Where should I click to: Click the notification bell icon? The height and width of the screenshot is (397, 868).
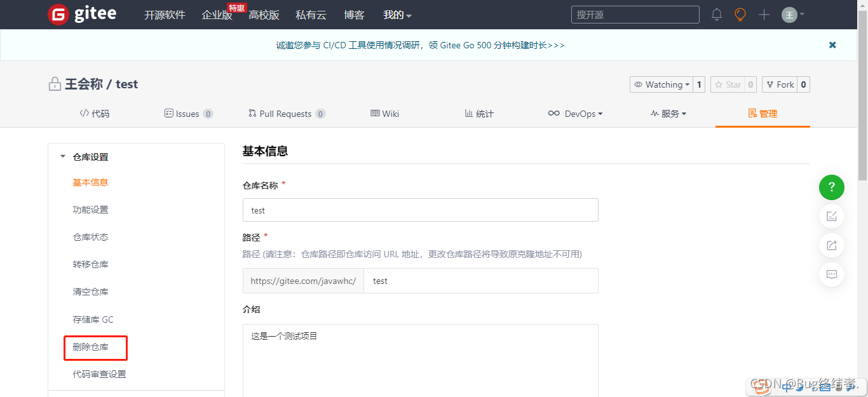click(x=717, y=14)
